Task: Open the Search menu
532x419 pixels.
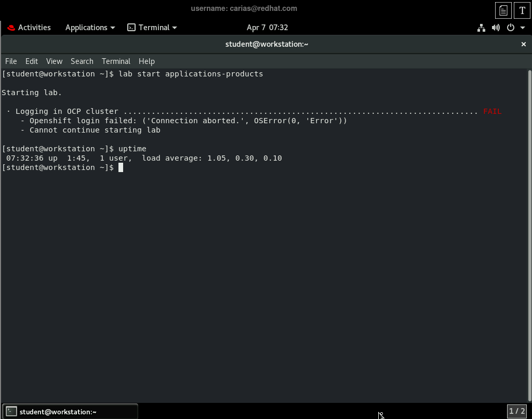Action: click(82, 61)
